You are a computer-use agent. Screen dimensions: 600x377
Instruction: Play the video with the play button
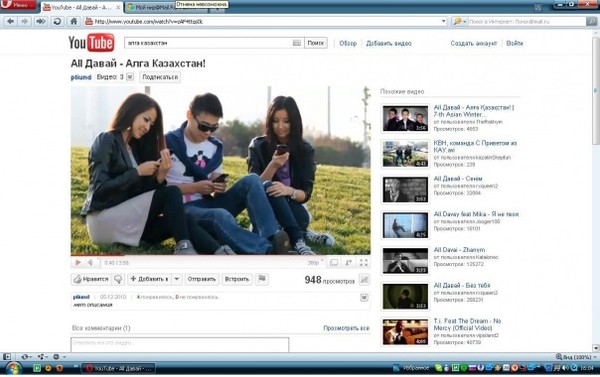coord(78,263)
